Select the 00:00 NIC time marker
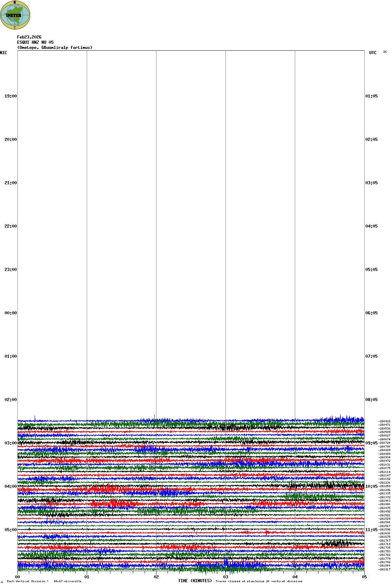This screenshot has width=392, height=586. click(x=10, y=313)
